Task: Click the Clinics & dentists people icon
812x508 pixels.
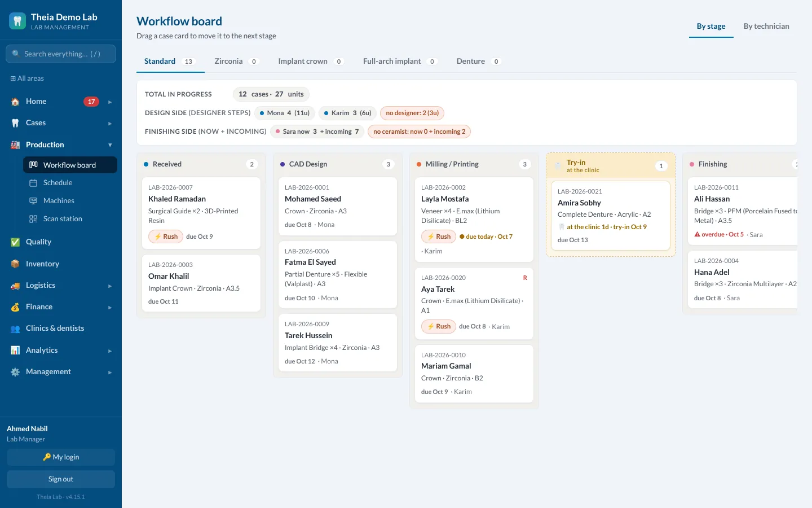Action: click(15, 329)
